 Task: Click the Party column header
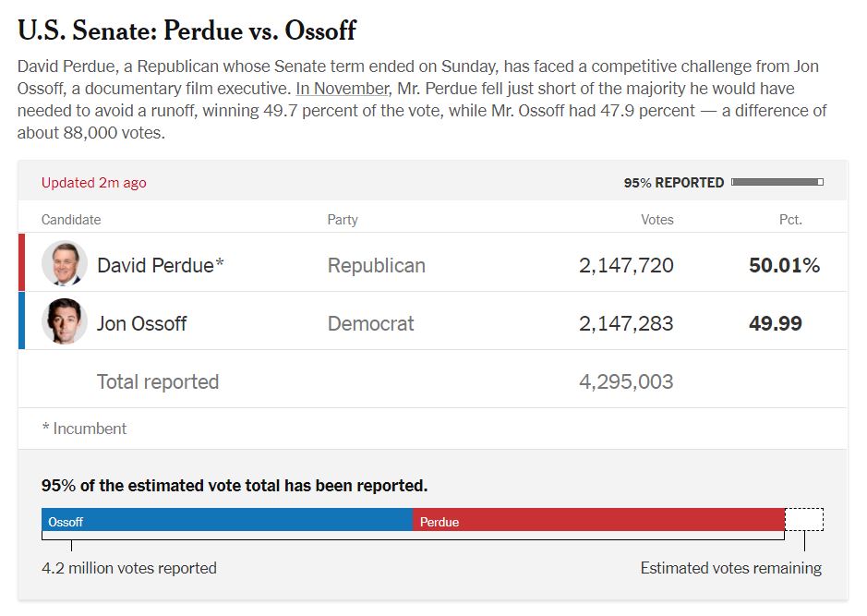click(343, 220)
